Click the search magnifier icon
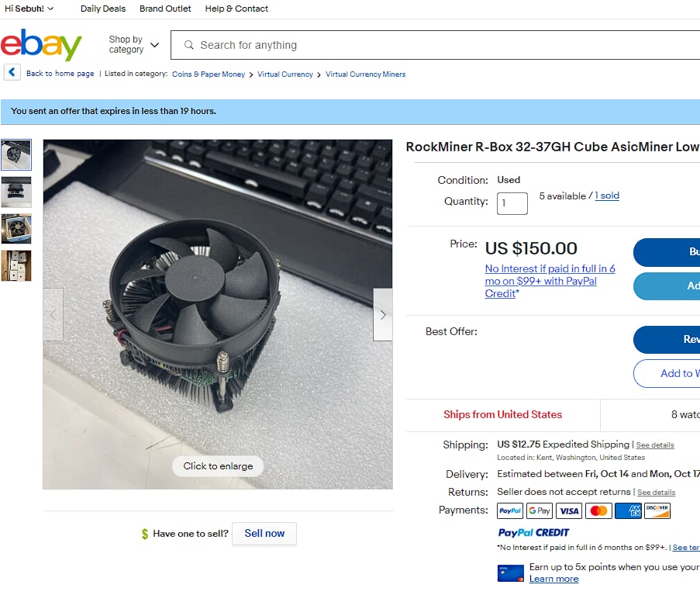The height and width of the screenshot is (602, 700). [x=189, y=45]
